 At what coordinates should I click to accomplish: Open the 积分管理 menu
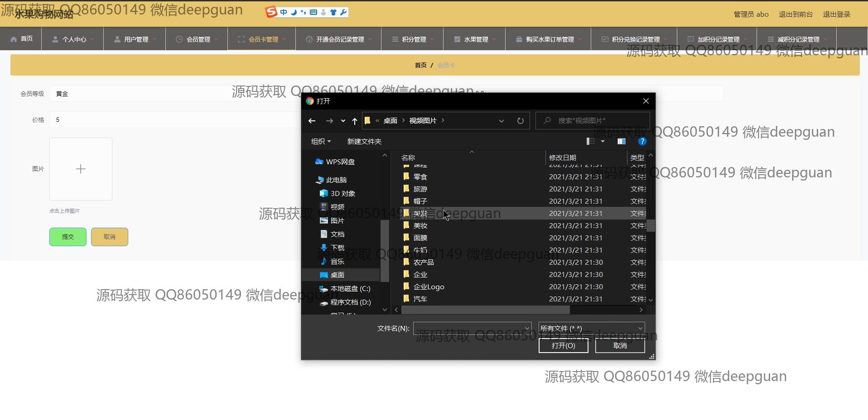tap(413, 39)
